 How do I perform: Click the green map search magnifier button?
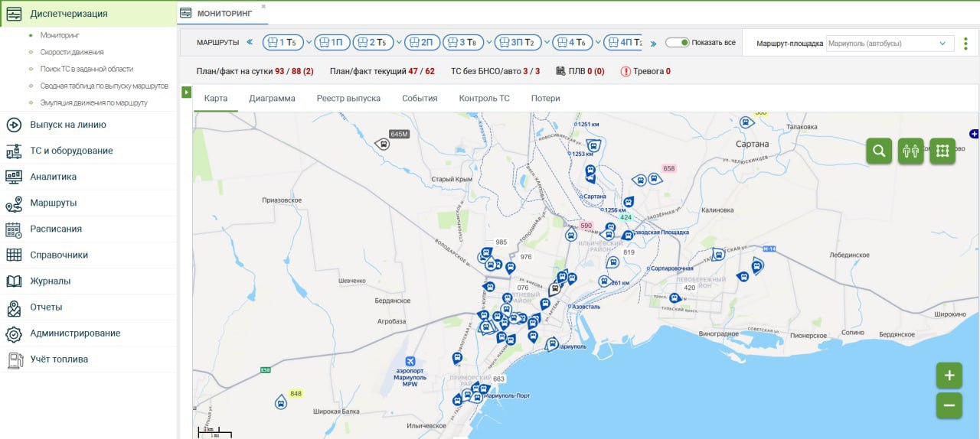click(x=879, y=151)
